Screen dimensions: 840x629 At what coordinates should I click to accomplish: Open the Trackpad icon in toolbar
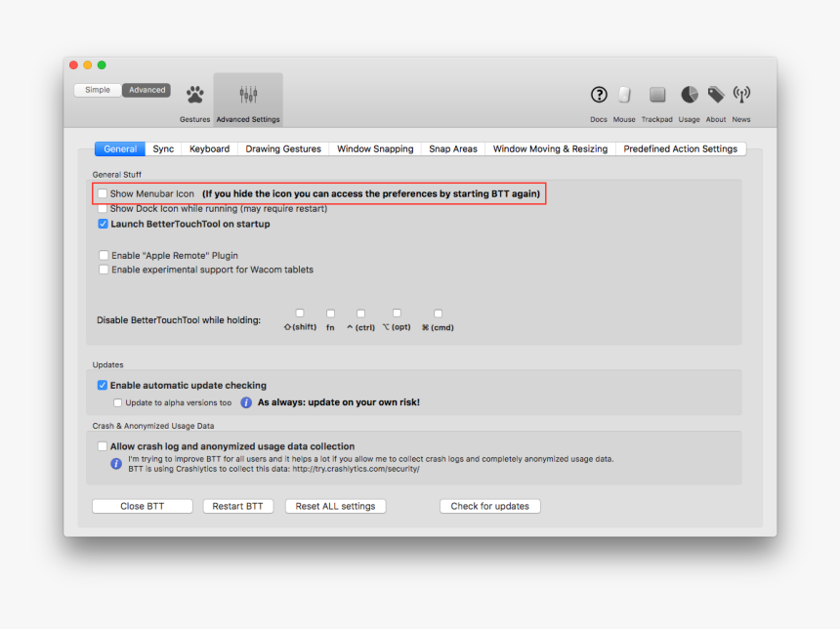[x=657, y=95]
